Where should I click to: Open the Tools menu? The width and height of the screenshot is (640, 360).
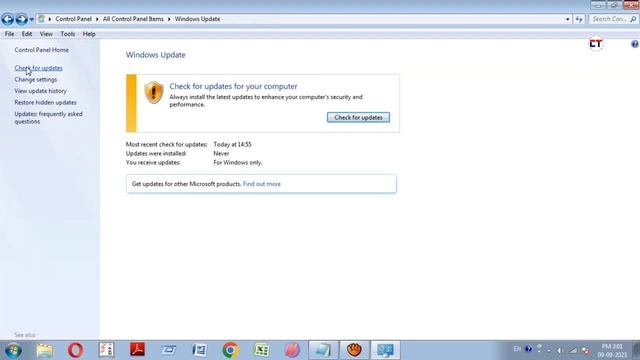(x=68, y=34)
